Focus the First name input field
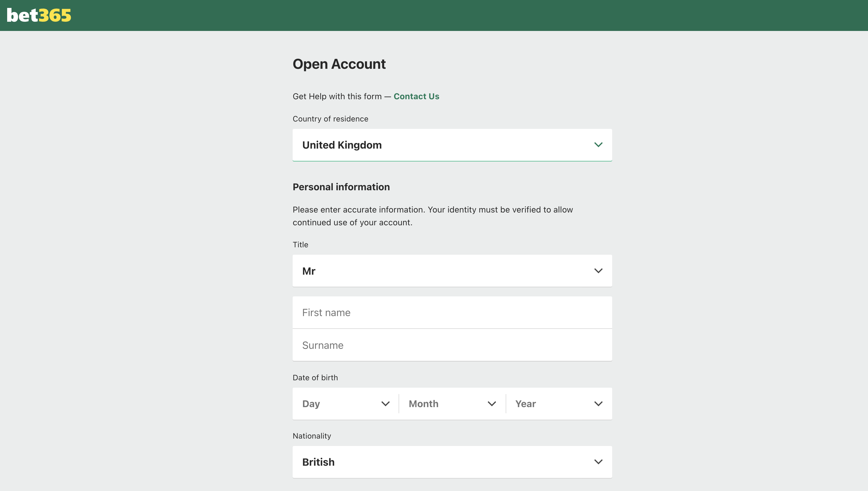The image size is (868, 491). (452, 313)
